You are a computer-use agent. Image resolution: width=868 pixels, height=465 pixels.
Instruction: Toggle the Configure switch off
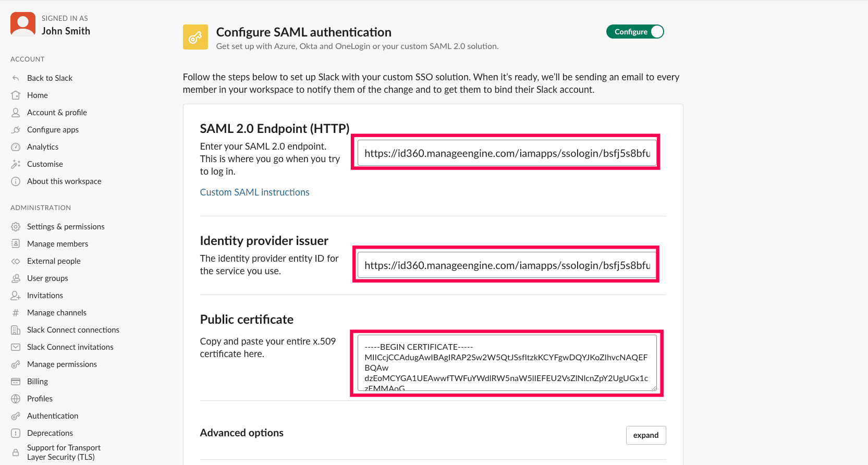[635, 31]
